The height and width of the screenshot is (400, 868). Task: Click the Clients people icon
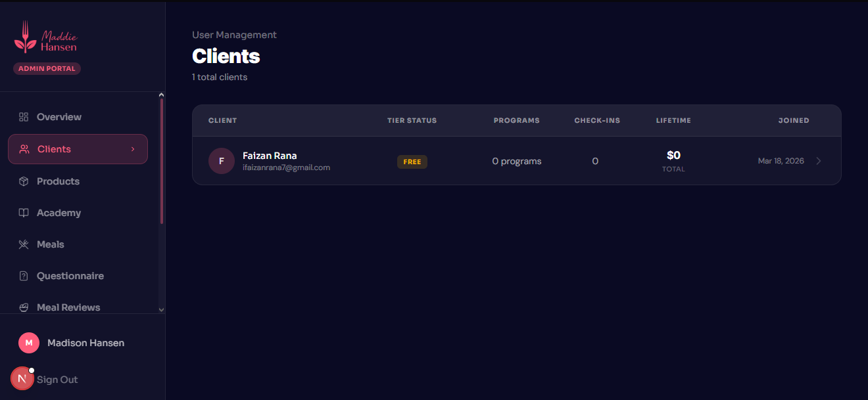(24, 149)
